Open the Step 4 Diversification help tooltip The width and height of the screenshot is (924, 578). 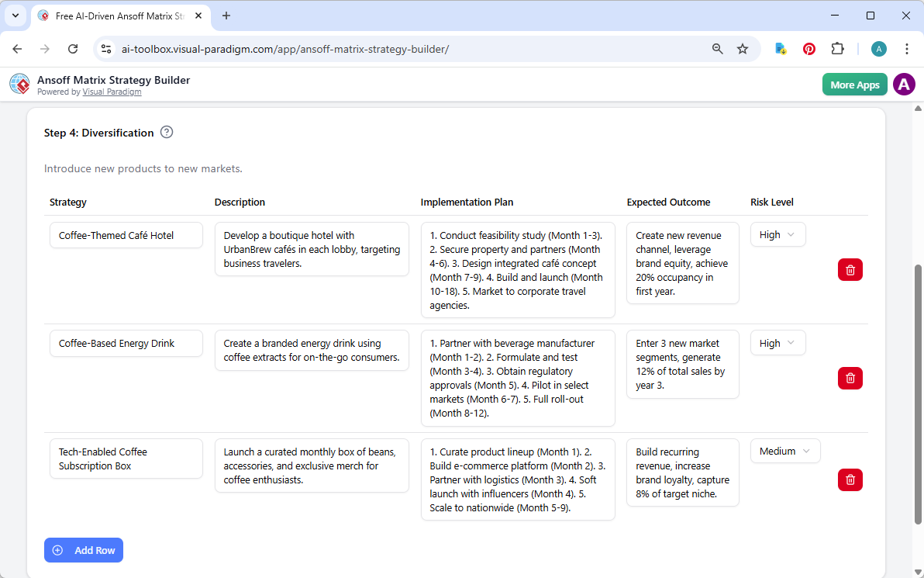pyautogui.click(x=167, y=133)
